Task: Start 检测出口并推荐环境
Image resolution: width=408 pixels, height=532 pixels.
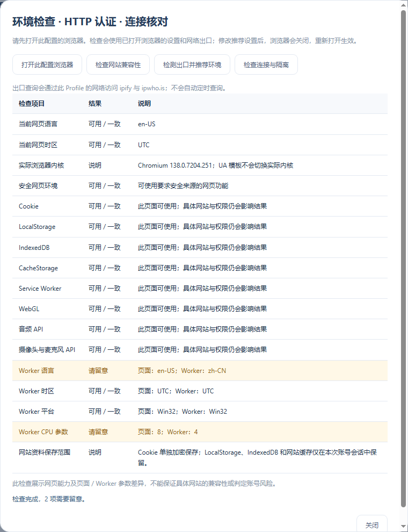Action: (192, 64)
